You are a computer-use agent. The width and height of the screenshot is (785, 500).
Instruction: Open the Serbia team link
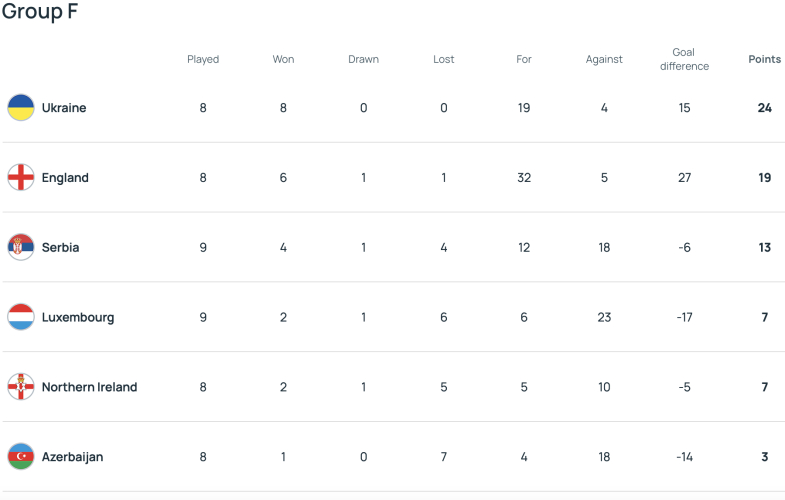tap(61, 247)
